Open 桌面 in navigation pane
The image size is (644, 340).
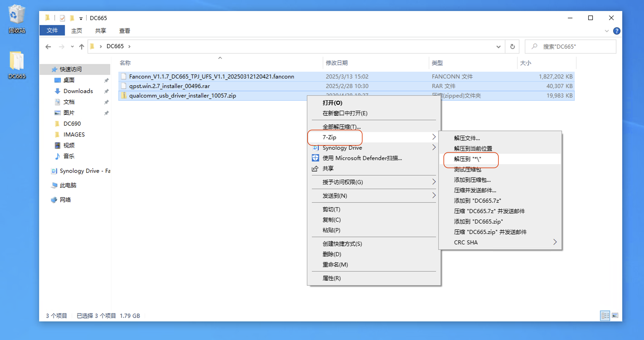click(69, 80)
